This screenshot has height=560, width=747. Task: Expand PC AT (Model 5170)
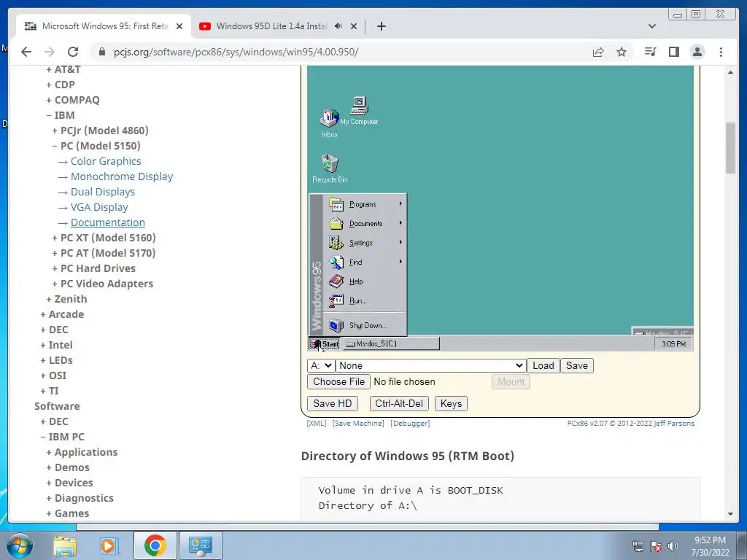[x=104, y=253]
